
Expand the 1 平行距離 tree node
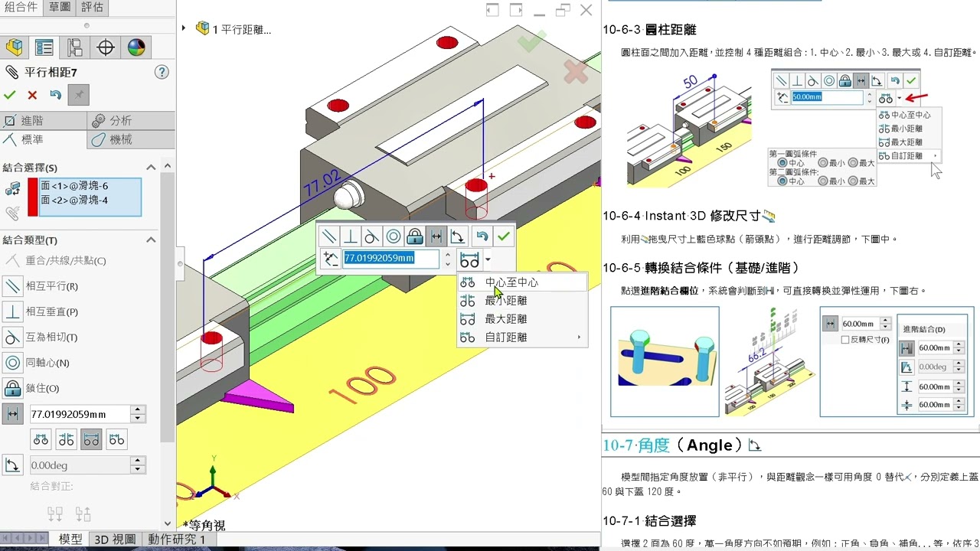pos(184,29)
